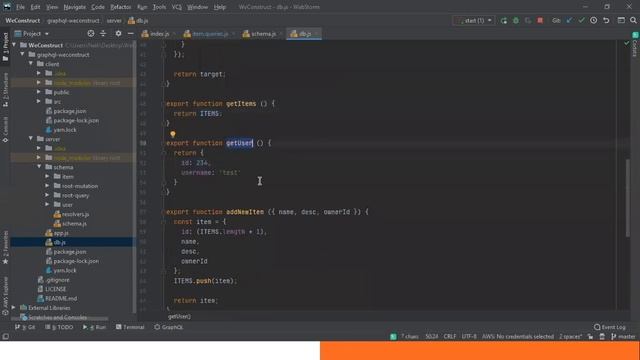Open Project panel settings gear
The width and height of the screenshot is (640, 360).
[x=118, y=33]
